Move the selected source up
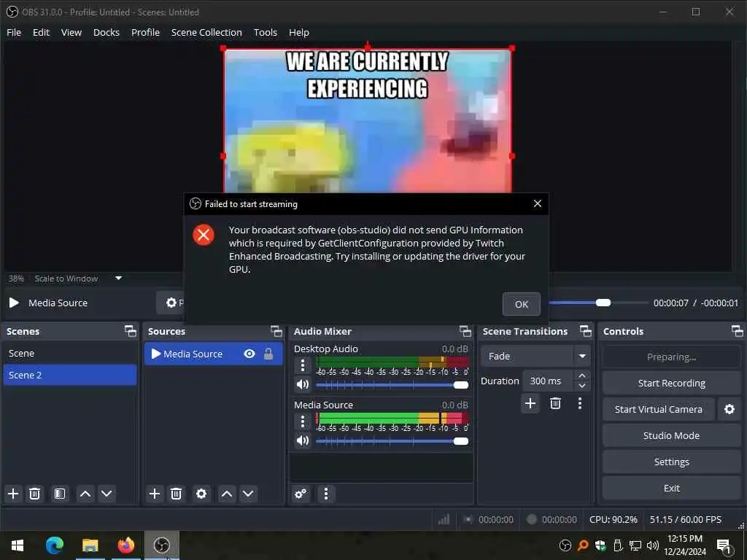This screenshot has width=747, height=560. click(227, 494)
